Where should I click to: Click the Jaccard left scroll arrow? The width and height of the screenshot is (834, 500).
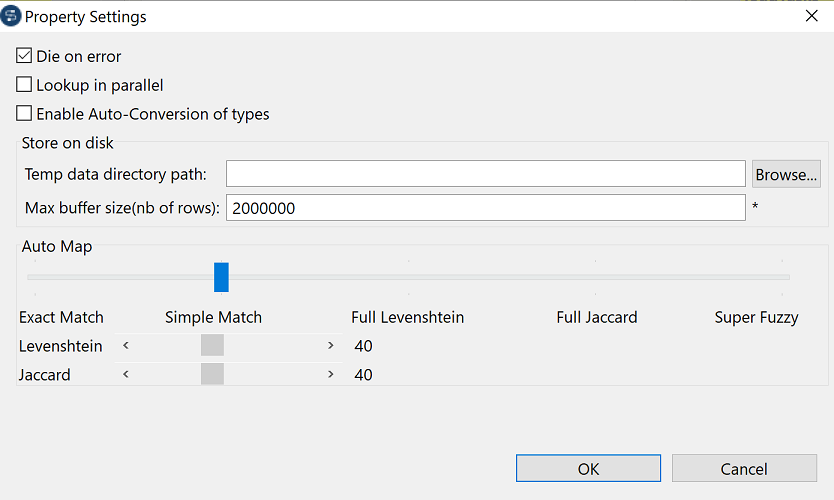tap(126, 375)
